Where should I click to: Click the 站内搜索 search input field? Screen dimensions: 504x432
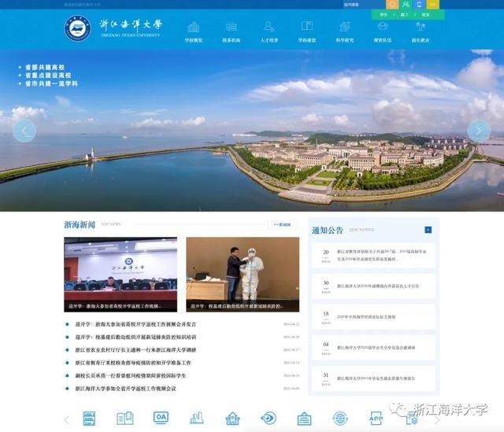tap(363, 5)
